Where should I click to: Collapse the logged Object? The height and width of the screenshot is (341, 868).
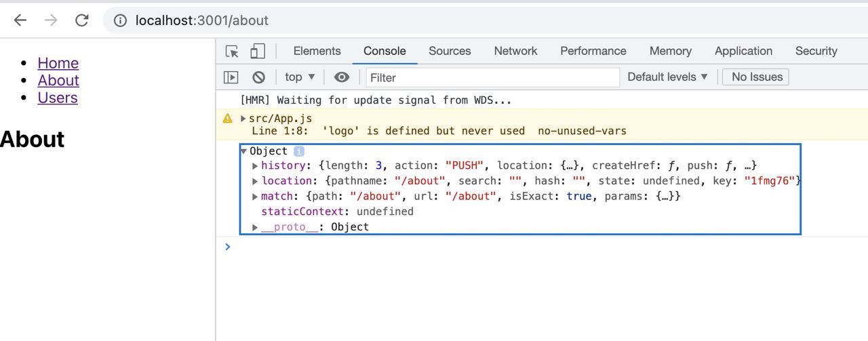pos(244,151)
